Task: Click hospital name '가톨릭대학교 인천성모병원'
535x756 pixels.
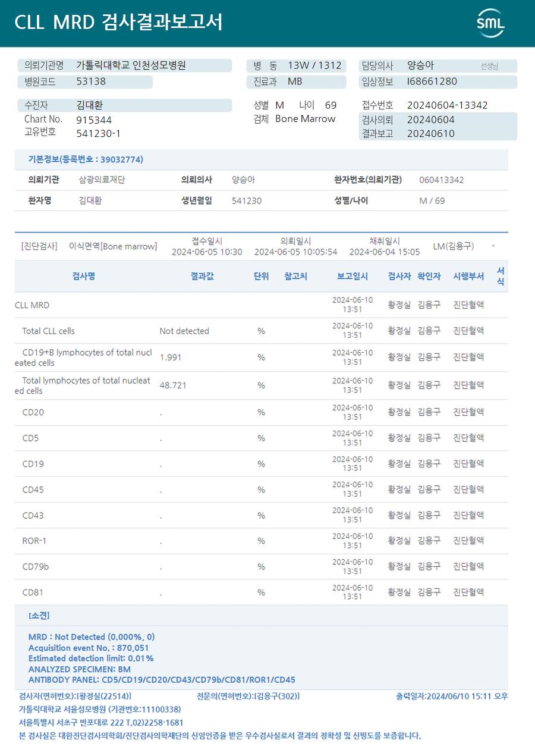Action: pos(131,65)
